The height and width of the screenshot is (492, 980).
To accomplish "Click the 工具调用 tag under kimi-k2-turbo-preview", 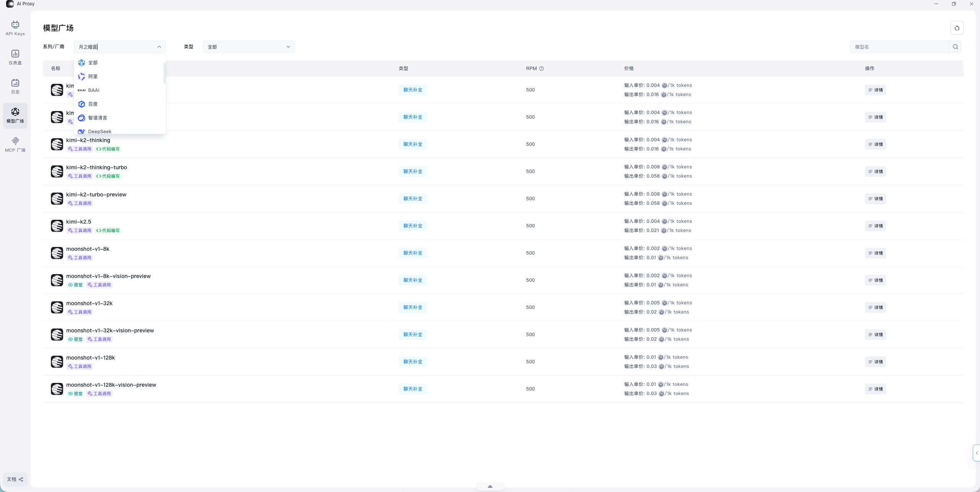I will [x=80, y=203].
